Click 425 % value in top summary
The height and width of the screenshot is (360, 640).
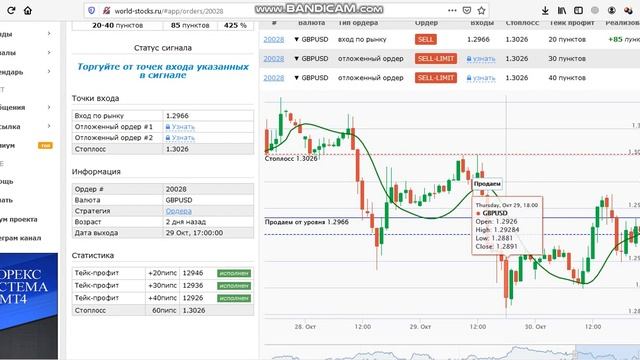coord(235,25)
